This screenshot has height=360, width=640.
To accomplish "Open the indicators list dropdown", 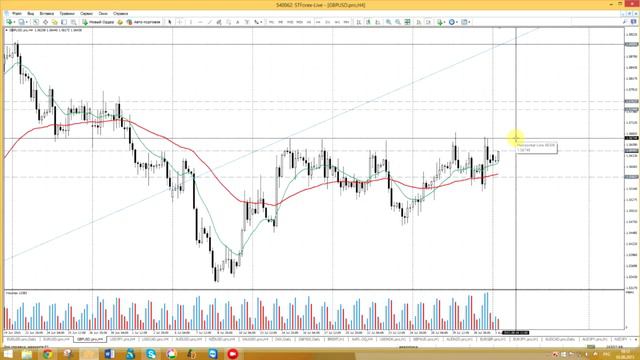I will pos(441,22).
